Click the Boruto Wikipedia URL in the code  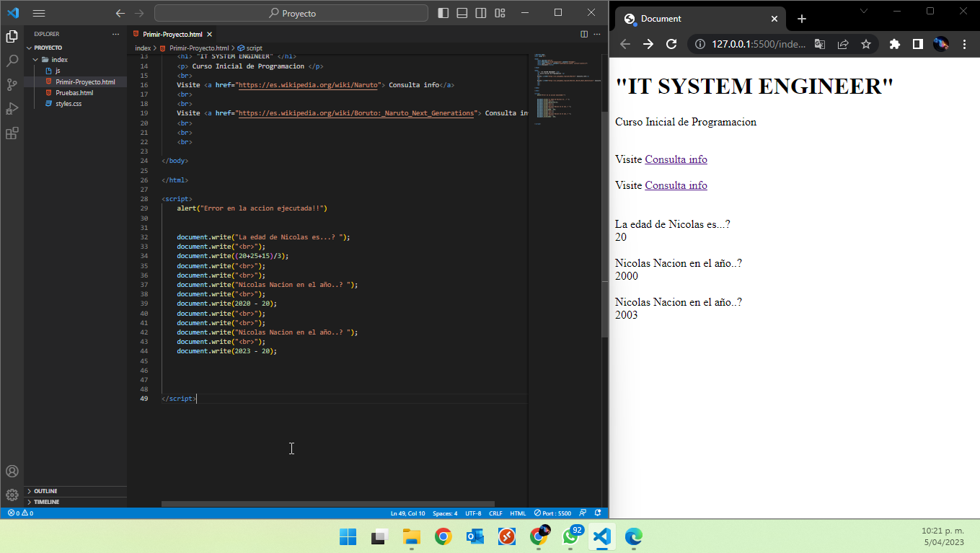tap(356, 113)
